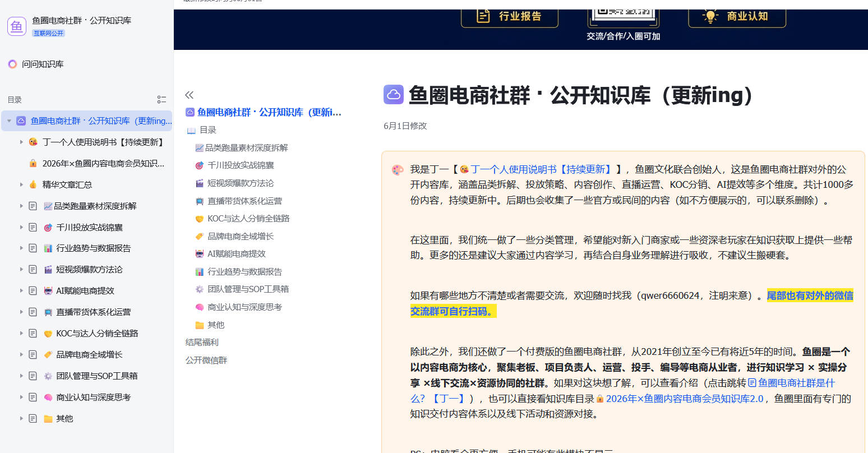Viewport: 868px width, 453px height.
Task: Expand the 品牌电商全域增长 sidebar node
Action: tap(21, 354)
